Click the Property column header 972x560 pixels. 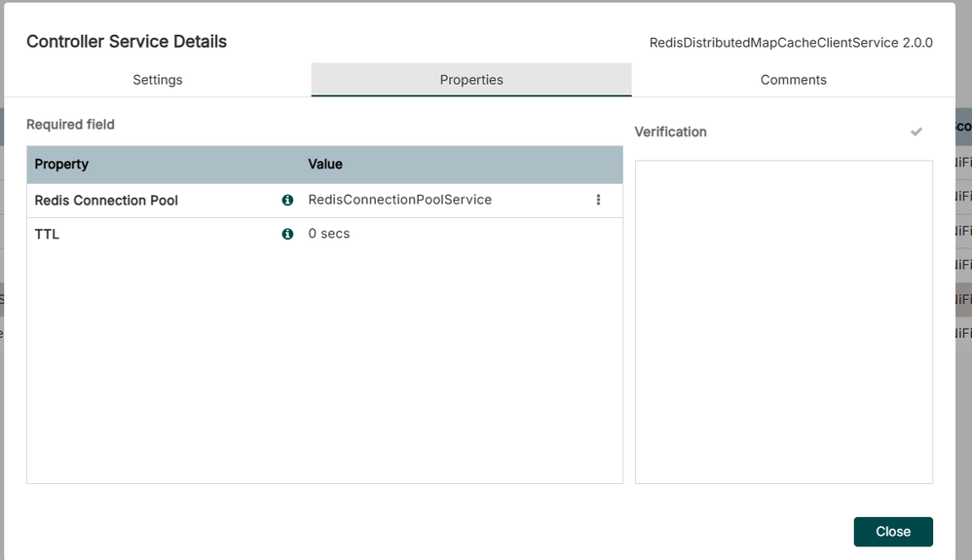[x=61, y=165]
